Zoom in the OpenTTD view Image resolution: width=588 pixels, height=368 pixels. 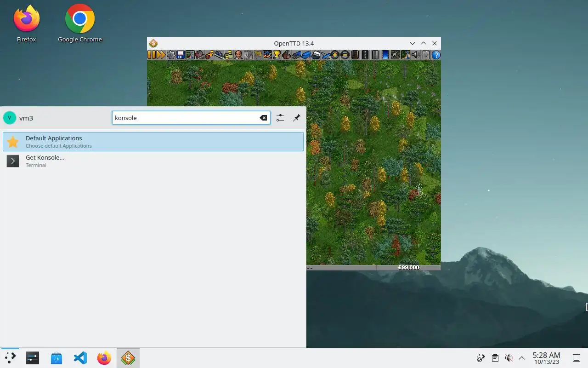pyautogui.click(x=335, y=55)
